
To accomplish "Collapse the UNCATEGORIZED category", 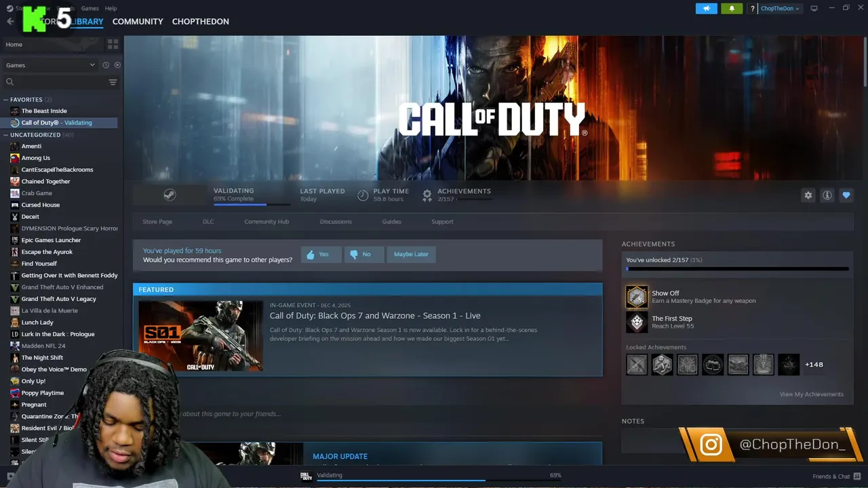I will coord(6,135).
